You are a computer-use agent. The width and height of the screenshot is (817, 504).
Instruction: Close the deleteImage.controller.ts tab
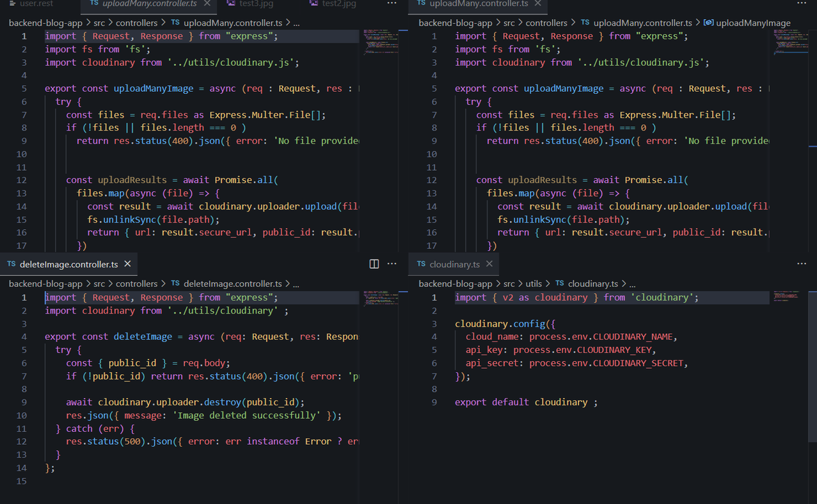coord(128,264)
